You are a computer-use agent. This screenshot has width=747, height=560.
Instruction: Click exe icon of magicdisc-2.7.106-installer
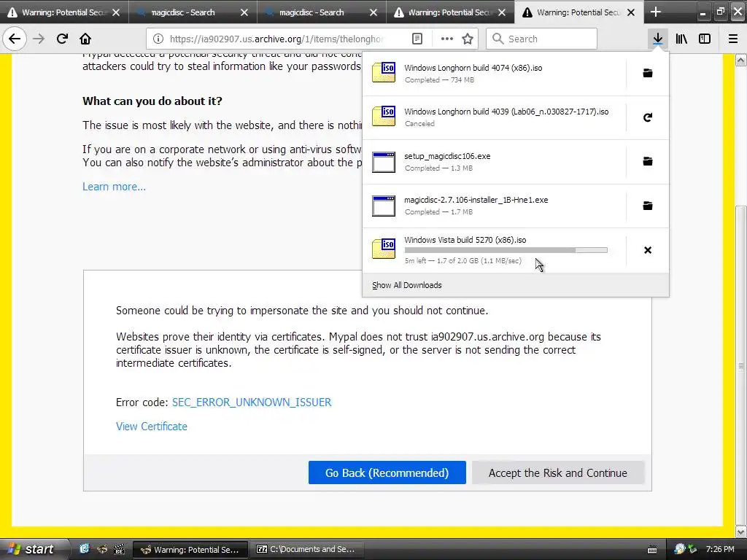point(384,206)
